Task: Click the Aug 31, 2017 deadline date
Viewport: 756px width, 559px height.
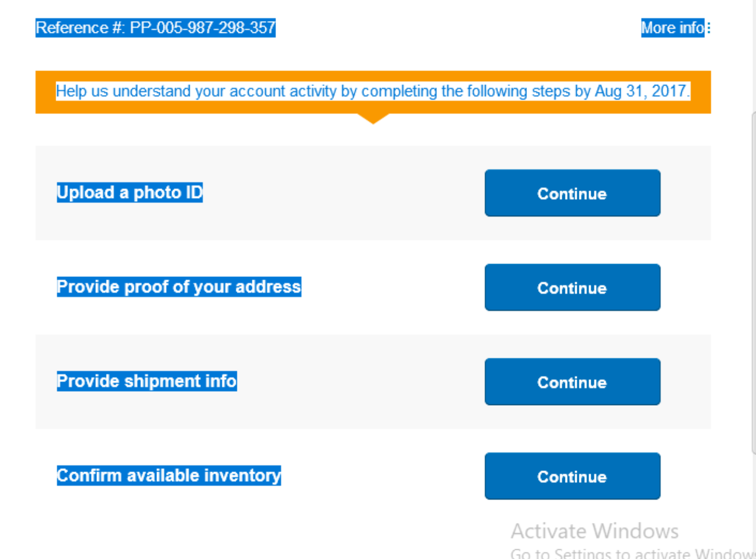Action: pos(641,92)
